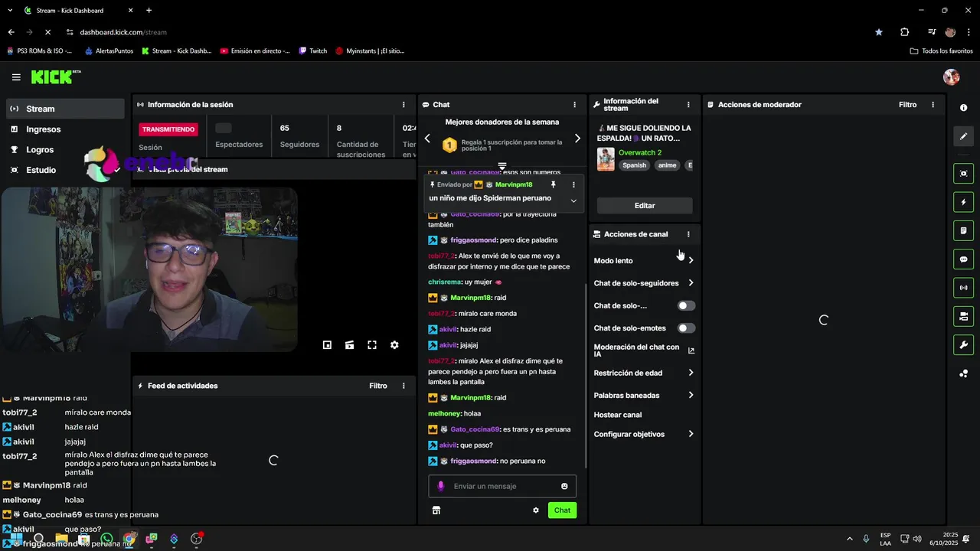This screenshot has height=551, width=980.
Task: Open picture-in-picture for stream preview
Action: coord(327,345)
